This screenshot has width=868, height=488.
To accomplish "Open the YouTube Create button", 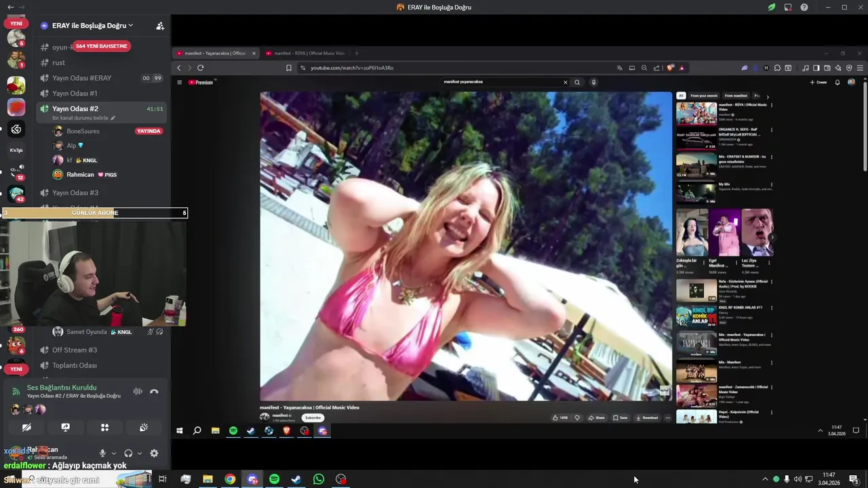I will 818,82.
